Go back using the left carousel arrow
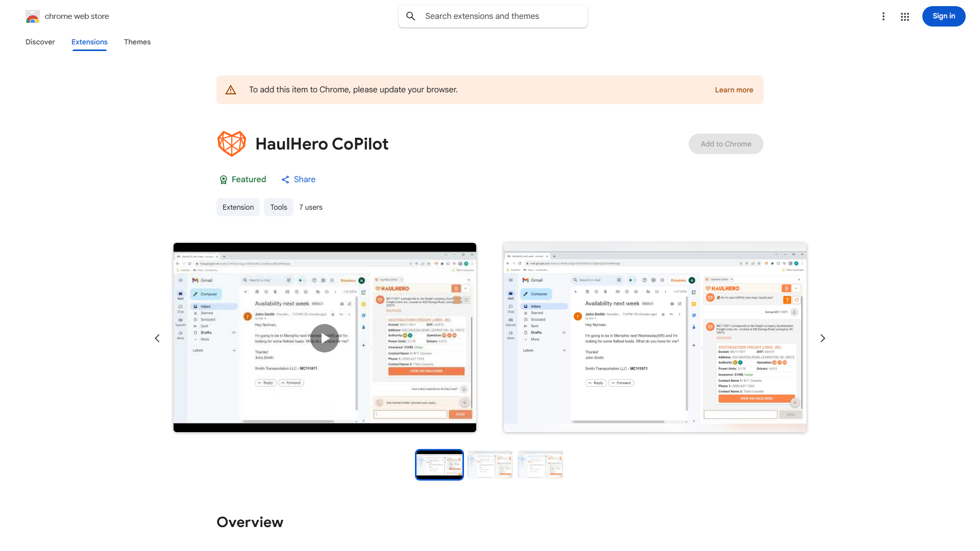Viewport: 980px width, 551px height. (x=157, y=338)
